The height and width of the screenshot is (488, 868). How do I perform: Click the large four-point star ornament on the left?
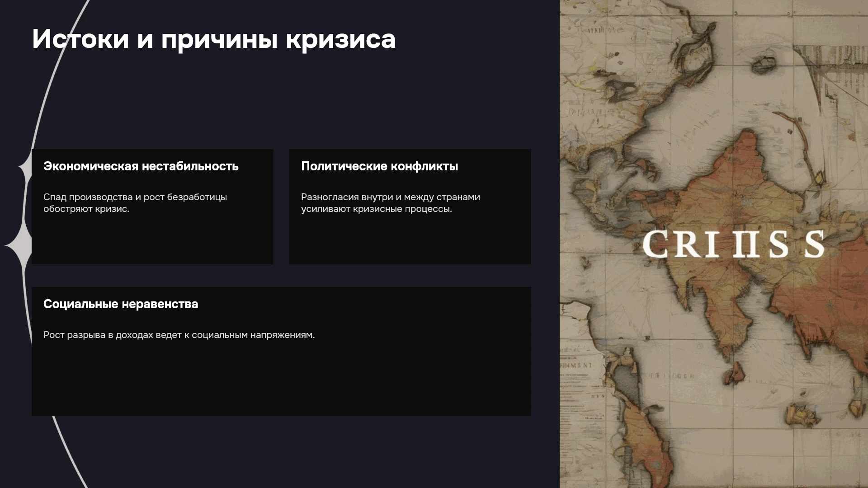tap(19, 245)
